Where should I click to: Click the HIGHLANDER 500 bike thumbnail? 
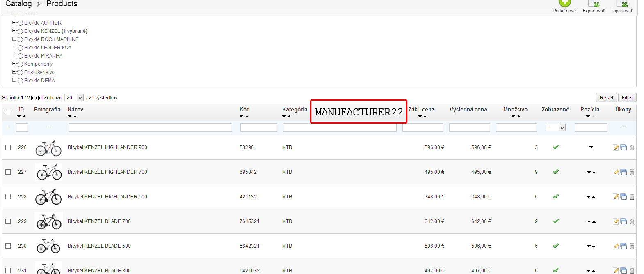(x=48, y=196)
